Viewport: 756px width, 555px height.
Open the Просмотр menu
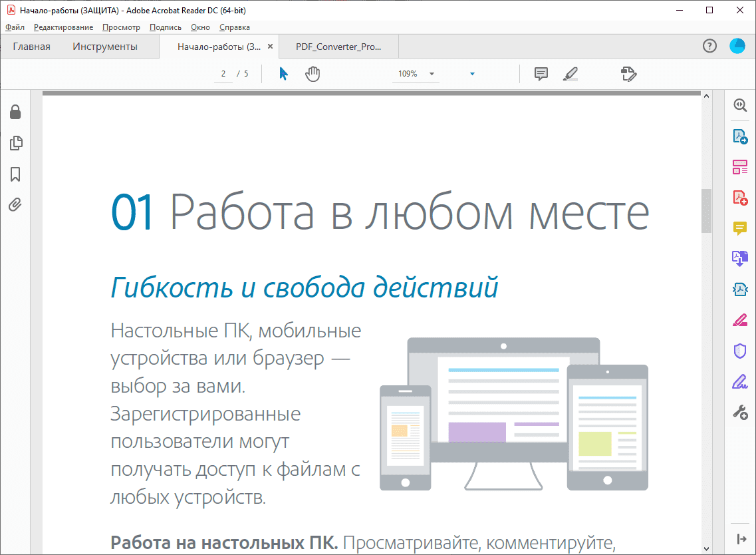pyautogui.click(x=121, y=27)
